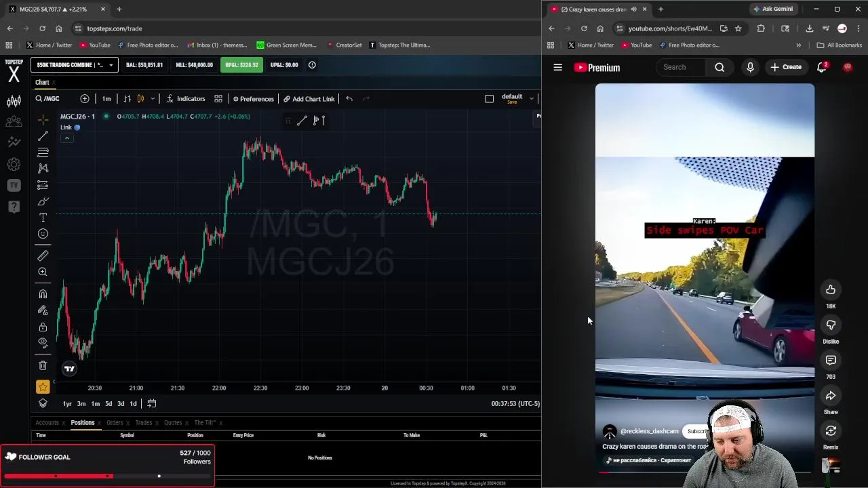Open object tree layers icon
The height and width of the screenshot is (488, 868).
[x=43, y=403]
